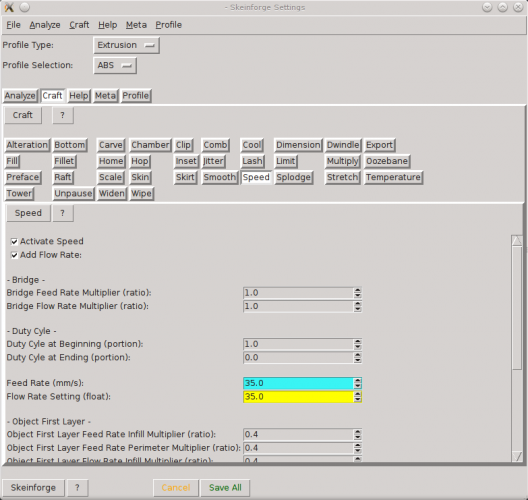Click the cyan Feed Rate (mm/s) field
528x500 pixels.
(x=302, y=384)
